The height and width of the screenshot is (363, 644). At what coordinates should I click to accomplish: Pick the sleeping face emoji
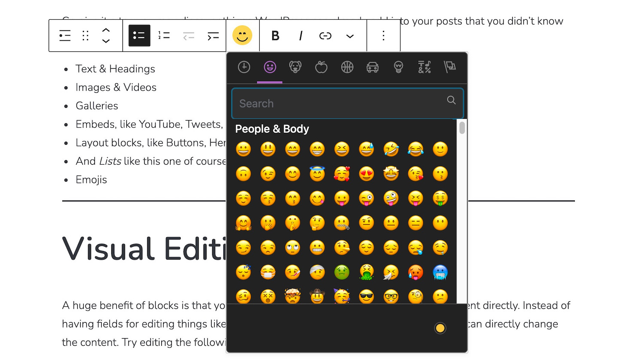tap(243, 272)
